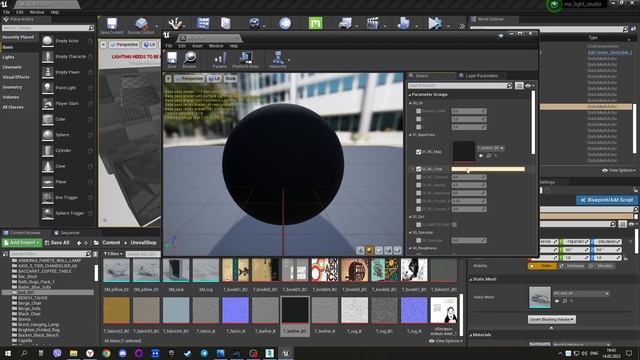Screen dimensions: 640x360
Task: Select sphere preview mesh icon in preview viewport
Action: 369,250
